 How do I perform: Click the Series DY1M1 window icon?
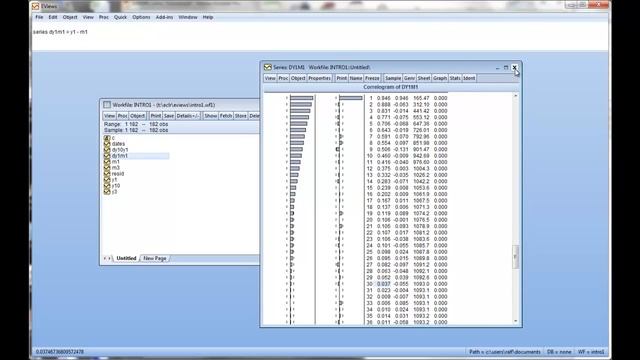[268, 67]
